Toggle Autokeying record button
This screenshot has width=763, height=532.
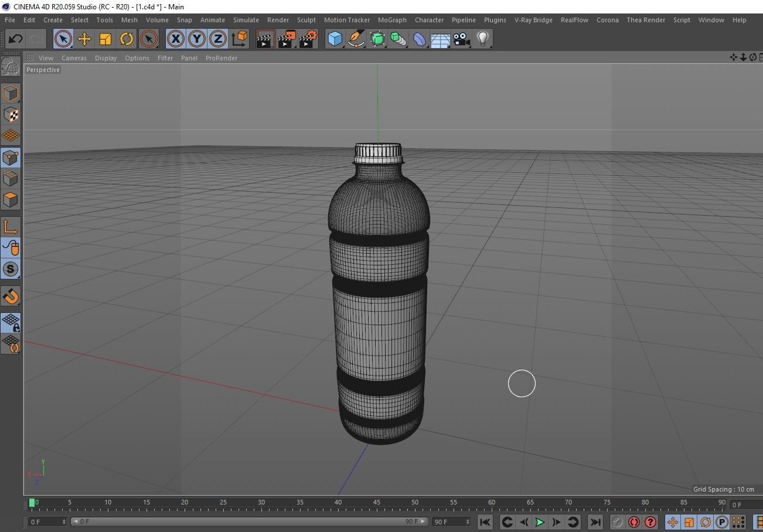(633, 521)
